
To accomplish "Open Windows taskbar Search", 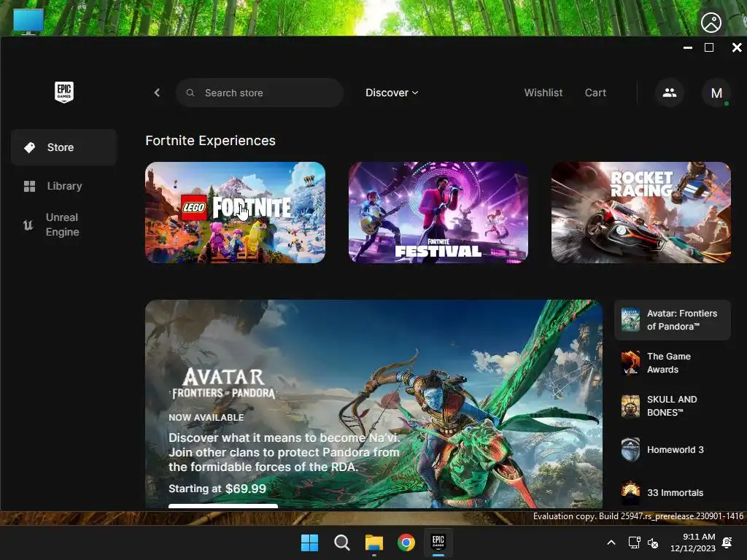I will [x=341, y=542].
